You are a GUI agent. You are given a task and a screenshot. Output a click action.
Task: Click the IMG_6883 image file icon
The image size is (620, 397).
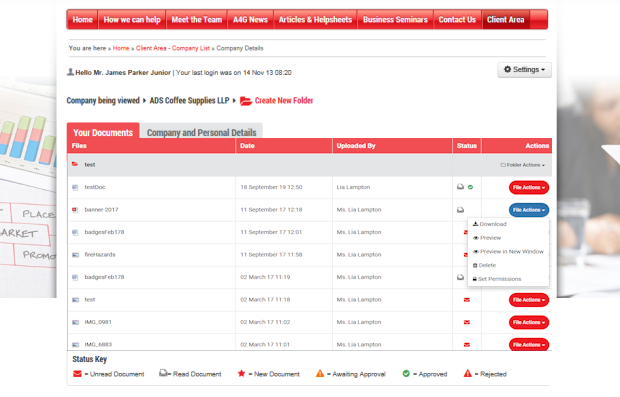tap(75, 345)
